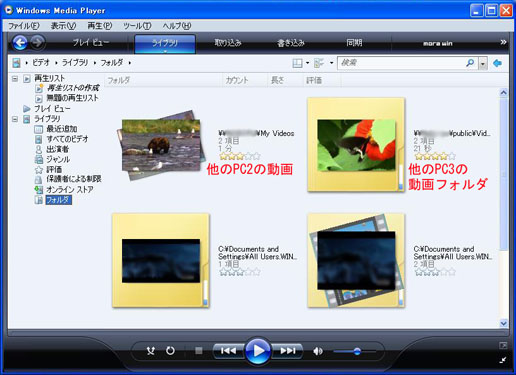Collapse the ライブラリ tree node
Viewport: 516px width, 375px height.
click(15, 119)
